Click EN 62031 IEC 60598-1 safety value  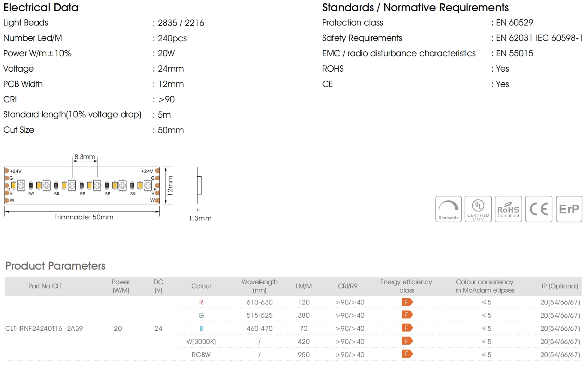point(539,38)
